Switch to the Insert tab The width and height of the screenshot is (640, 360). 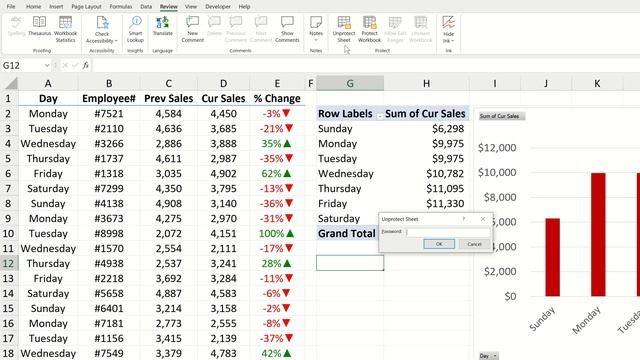coord(56,7)
